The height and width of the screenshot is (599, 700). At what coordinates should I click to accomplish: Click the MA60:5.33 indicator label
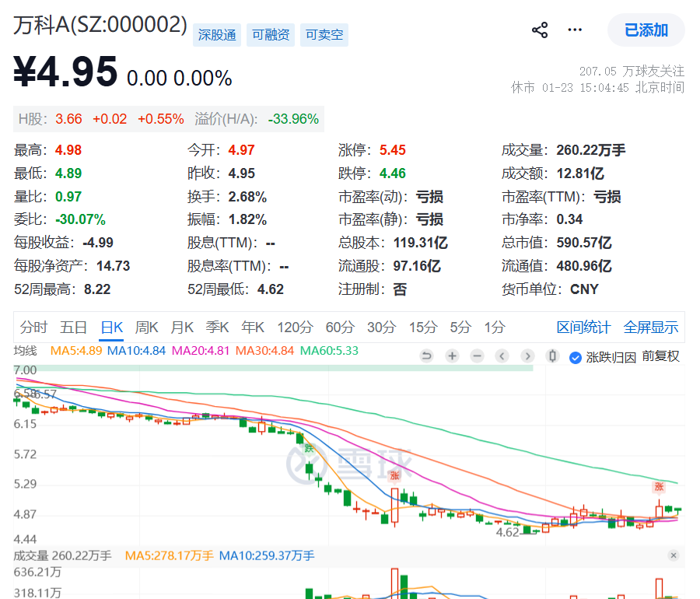pos(329,351)
